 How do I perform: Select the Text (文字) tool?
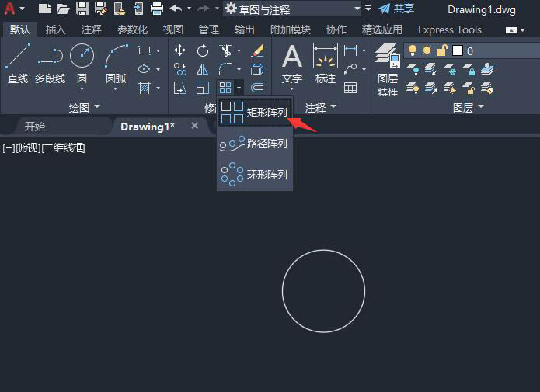point(291,65)
